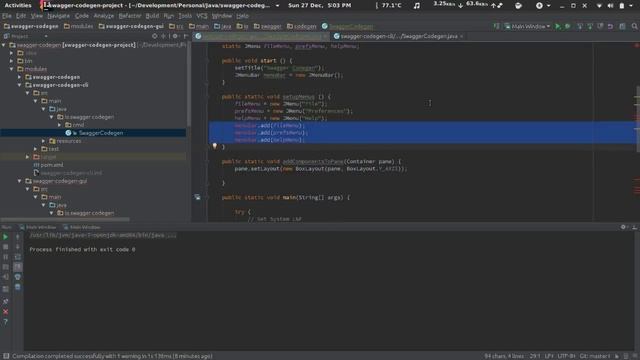The image size is (640, 360).
Task: Open the VCS menu
Action: tap(202, 16)
